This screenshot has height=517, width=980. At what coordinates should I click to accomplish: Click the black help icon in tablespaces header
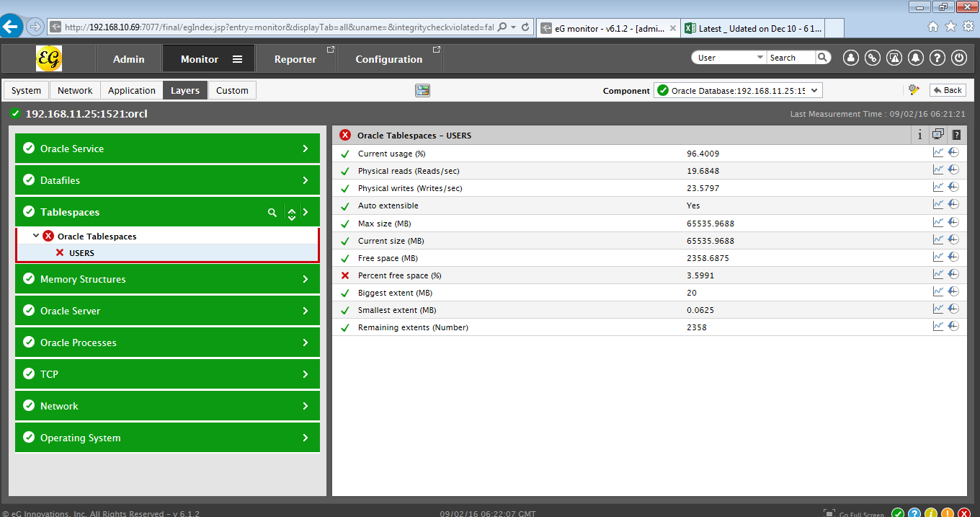coord(956,135)
